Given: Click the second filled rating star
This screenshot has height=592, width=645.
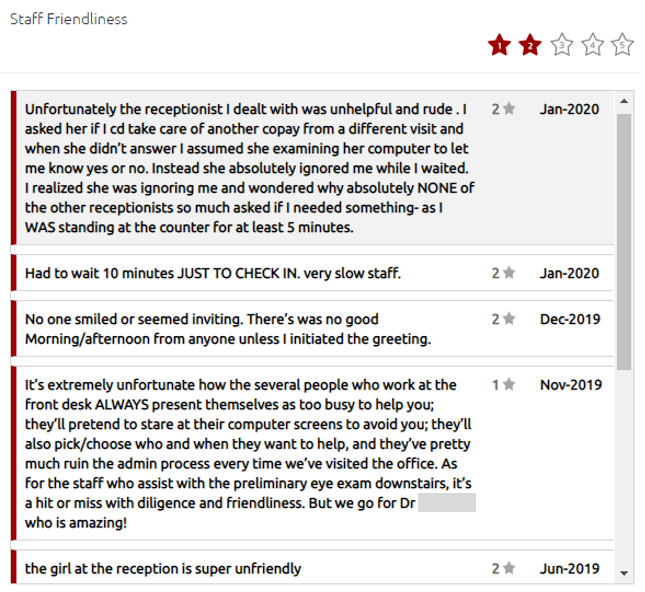Looking at the screenshot, I should pos(530,45).
